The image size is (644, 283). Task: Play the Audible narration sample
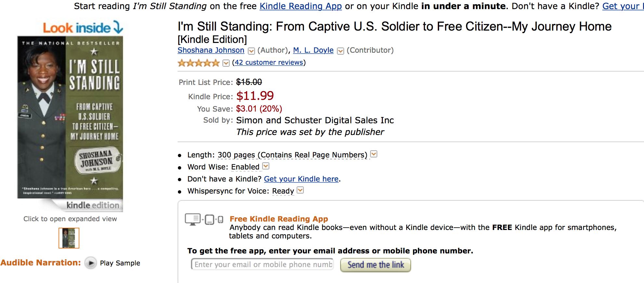click(x=91, y=263)
